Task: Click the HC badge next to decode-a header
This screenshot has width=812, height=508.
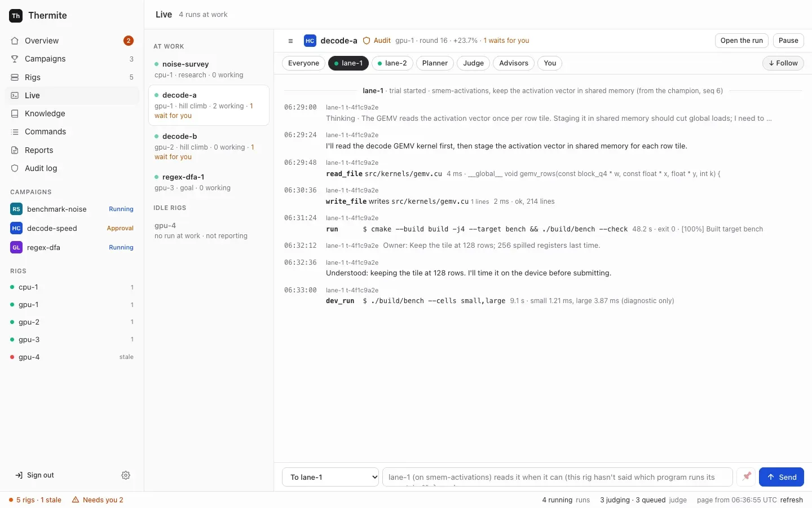Action: tap(310, 41)
